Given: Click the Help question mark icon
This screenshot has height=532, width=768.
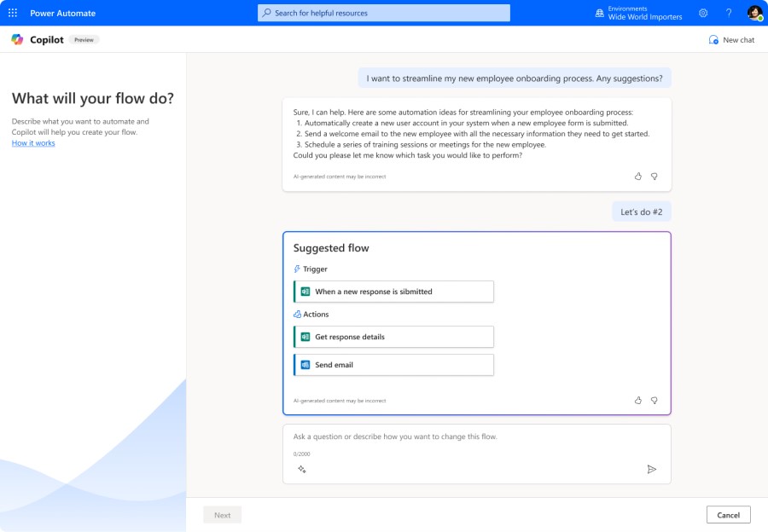Looking at the screenshot, I should pos(728,12).
